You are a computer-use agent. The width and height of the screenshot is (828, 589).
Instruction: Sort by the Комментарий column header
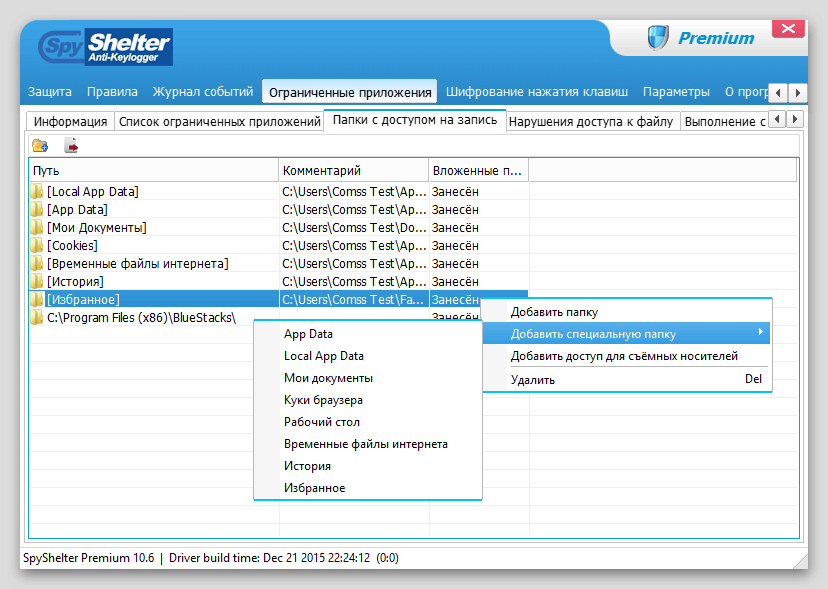pyautogui.click(x=354, y=171)
